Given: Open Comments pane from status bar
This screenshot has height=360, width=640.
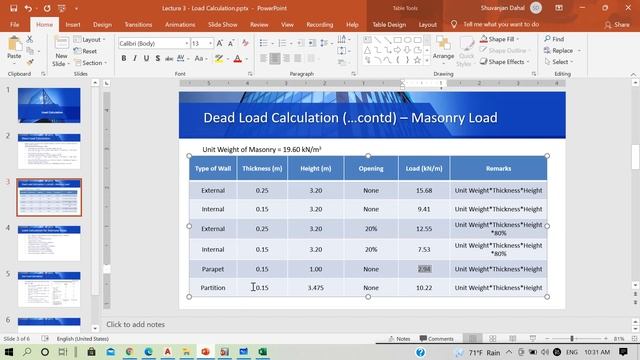Looking at the screenshot, I should (x=436, y=339).
